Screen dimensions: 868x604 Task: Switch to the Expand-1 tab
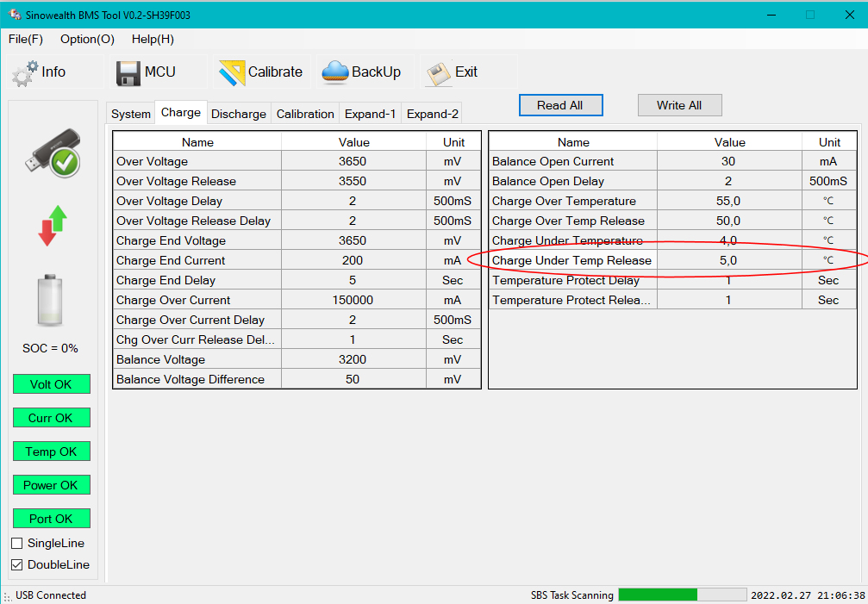coord(370,114)
